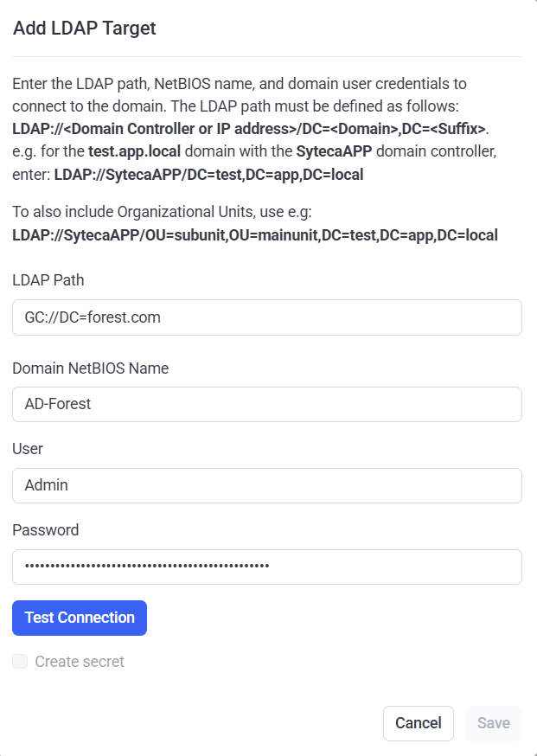Viewport: 537px width, 756px height.
Task: Focus the Domain NetBIOS Name field
Action: click(266, 404)
